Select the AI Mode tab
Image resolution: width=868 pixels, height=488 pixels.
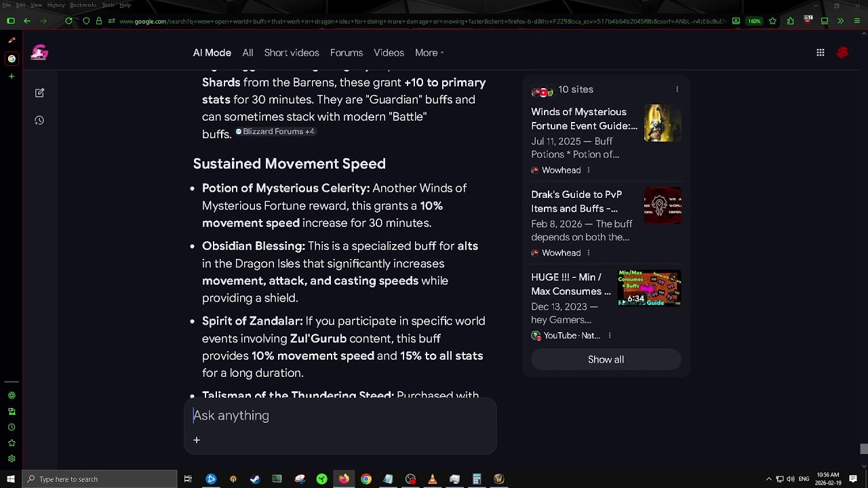click(212, 53)
